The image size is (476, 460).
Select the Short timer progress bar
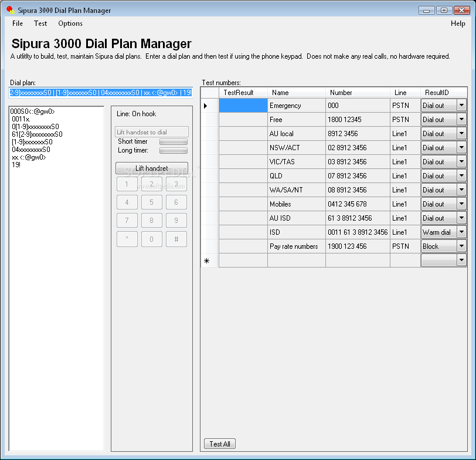coord(174,141)
